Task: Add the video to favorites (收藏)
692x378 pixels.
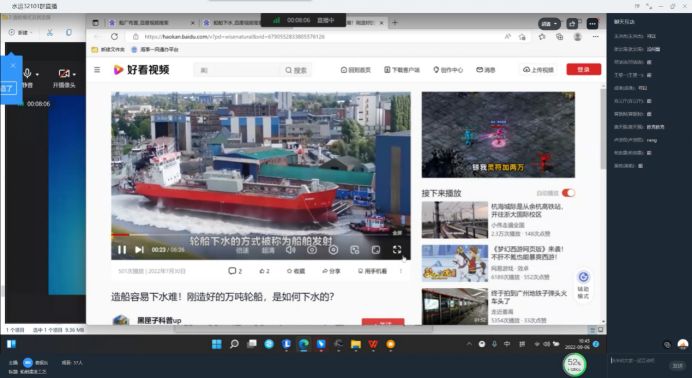Action: click(x=296, y=271)
